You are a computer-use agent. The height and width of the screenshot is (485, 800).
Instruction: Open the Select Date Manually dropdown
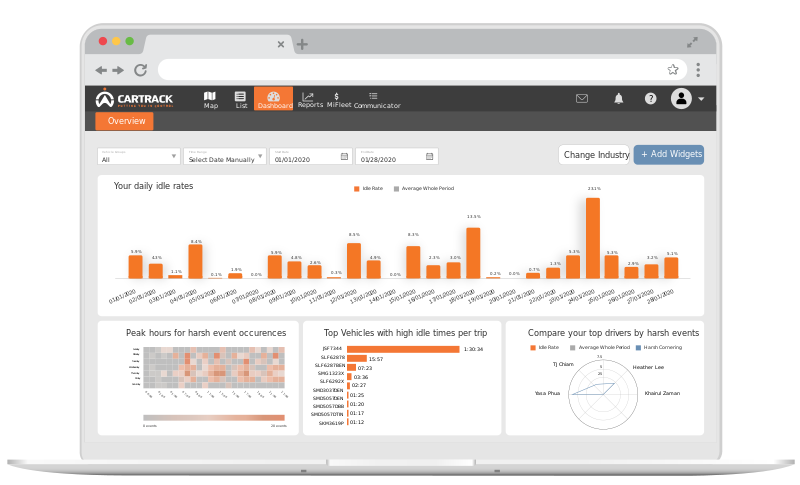[x=225, y=156]
